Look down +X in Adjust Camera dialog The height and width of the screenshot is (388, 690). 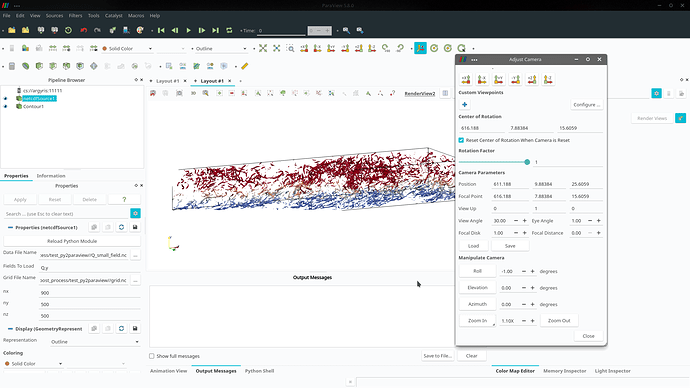(466, 79)
